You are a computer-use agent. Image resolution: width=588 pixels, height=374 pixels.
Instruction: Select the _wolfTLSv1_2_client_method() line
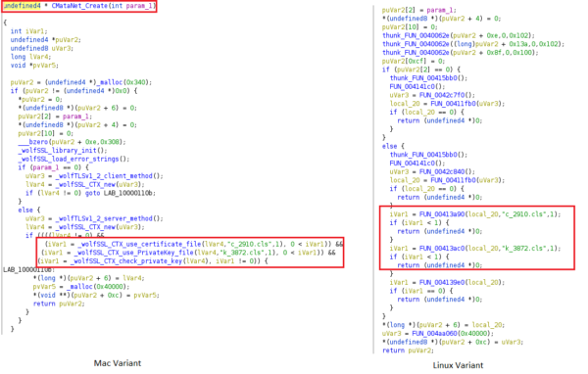coord(94,176)
